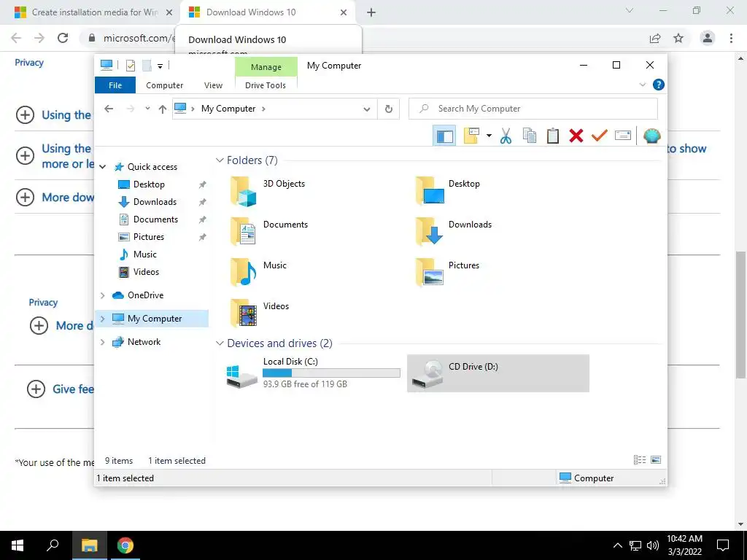Open address bar history dropdown chevron
This screenshot has height=560, width=747.
(x=367, y=109)
